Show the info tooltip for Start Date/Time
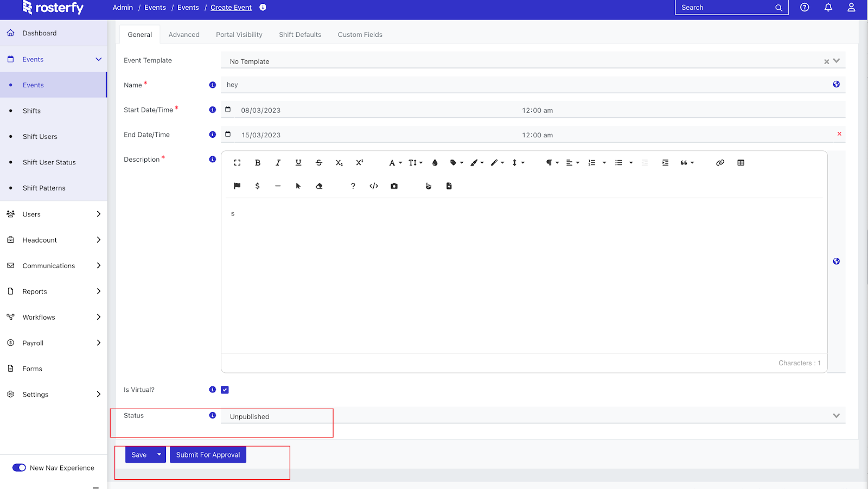Viewport: 868px width, 489px height. click(213, 110)
